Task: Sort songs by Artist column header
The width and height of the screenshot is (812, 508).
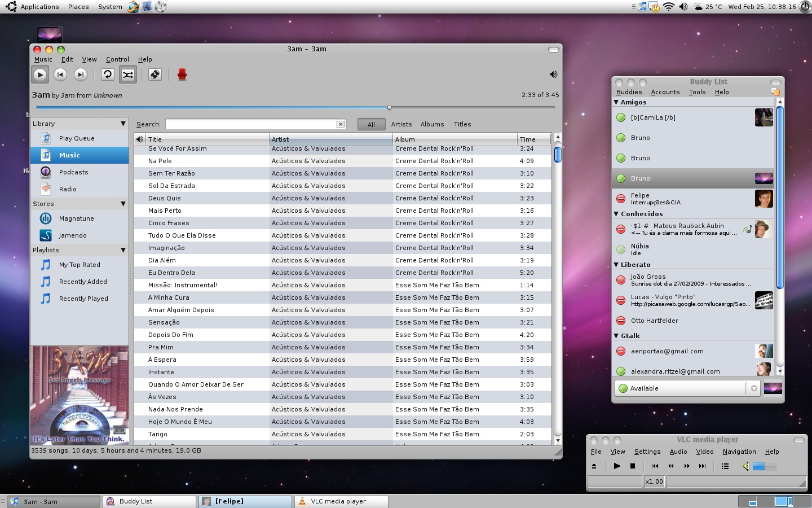Action: [331, 139]
